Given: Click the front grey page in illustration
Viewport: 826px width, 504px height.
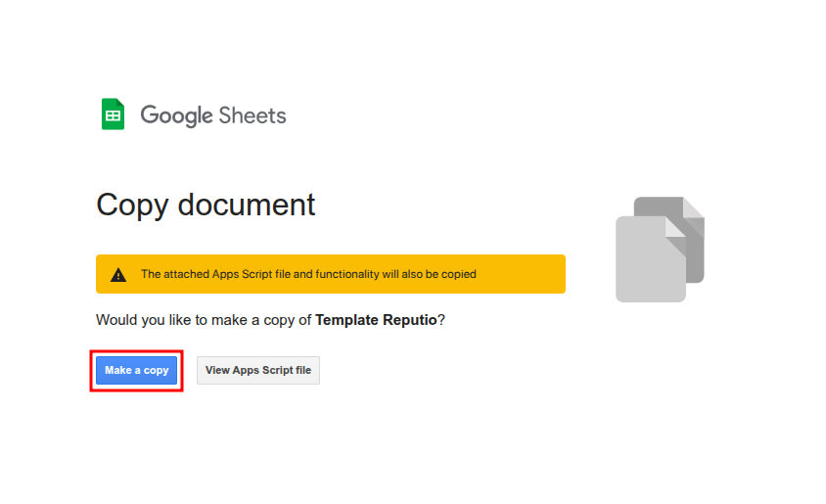Looking at the screenshot, I should [x=646, y=264].
